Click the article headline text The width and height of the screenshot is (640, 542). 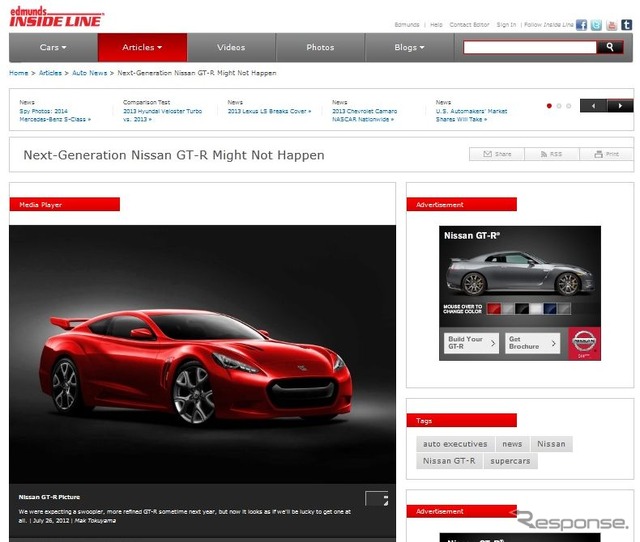pyautogui.click(x=174, y=155)
